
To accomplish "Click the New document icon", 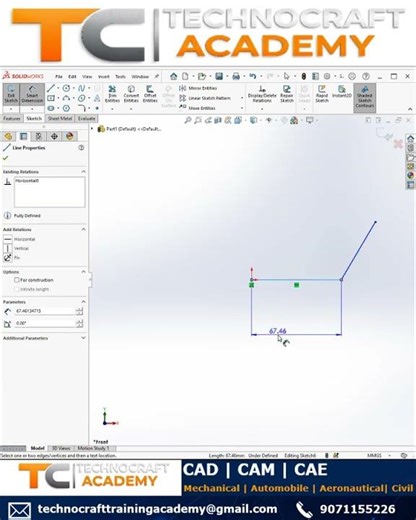I will point(185,76).
